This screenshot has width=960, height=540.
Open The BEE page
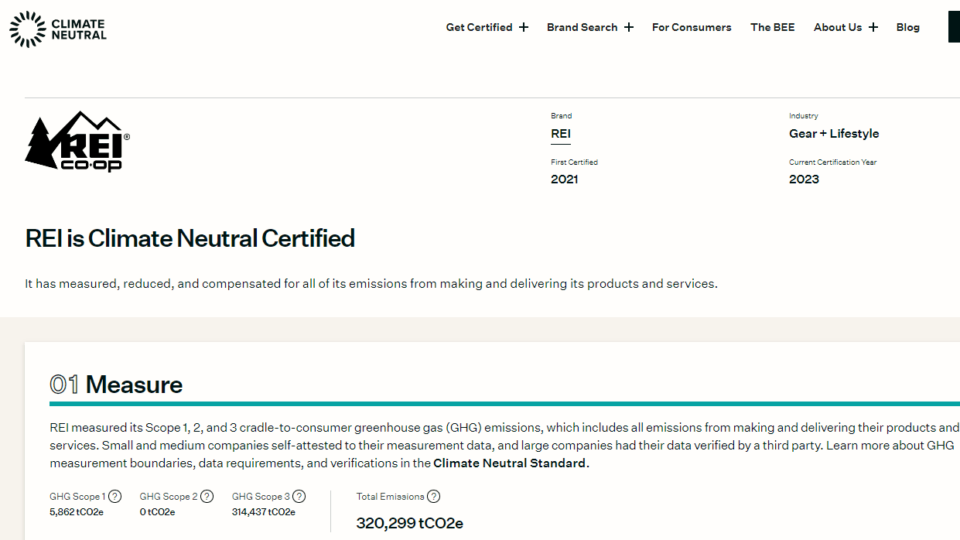[773, 27]
